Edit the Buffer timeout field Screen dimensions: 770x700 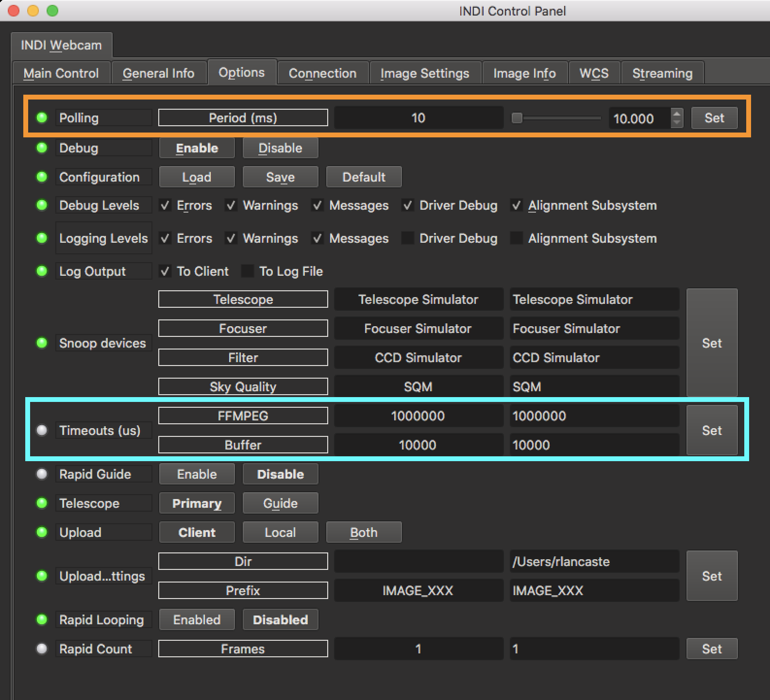coord(594,445)
